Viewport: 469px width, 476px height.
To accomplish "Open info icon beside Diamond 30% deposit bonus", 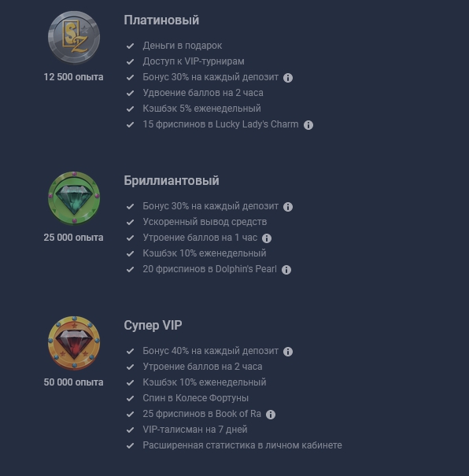I will (x=288, y=207).
